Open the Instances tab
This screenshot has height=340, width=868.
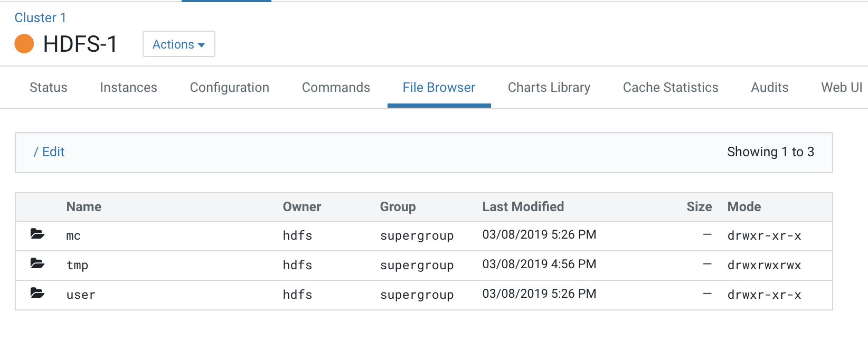128,88
